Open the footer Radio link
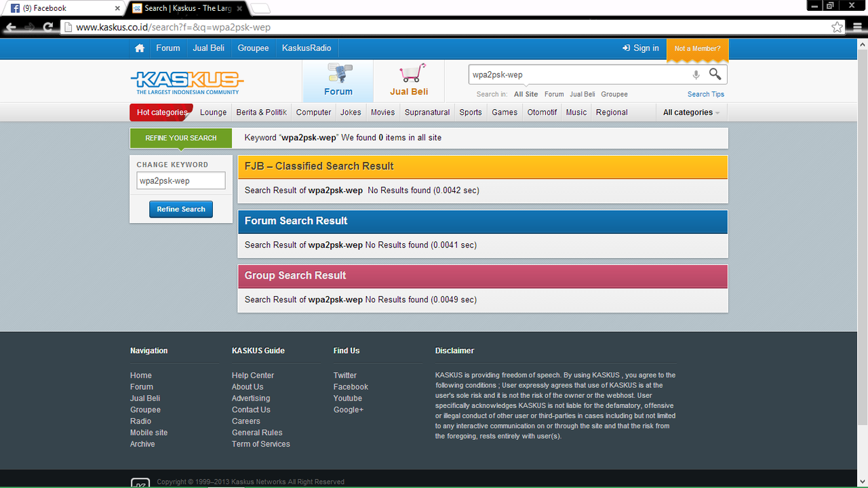868x488 pixels. click(x=141, y=421)
